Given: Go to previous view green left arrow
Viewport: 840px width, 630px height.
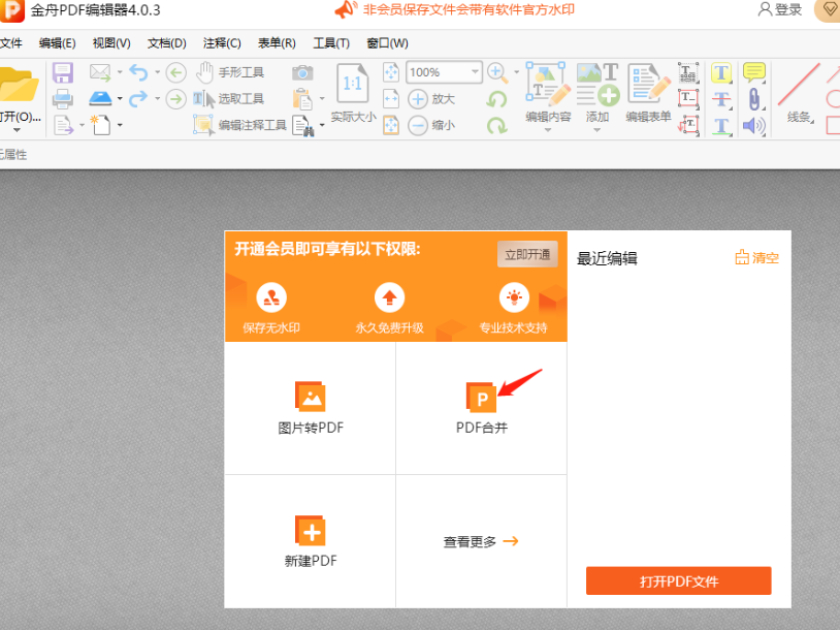Looking at the screenshot, I should (x=176, y=72).
